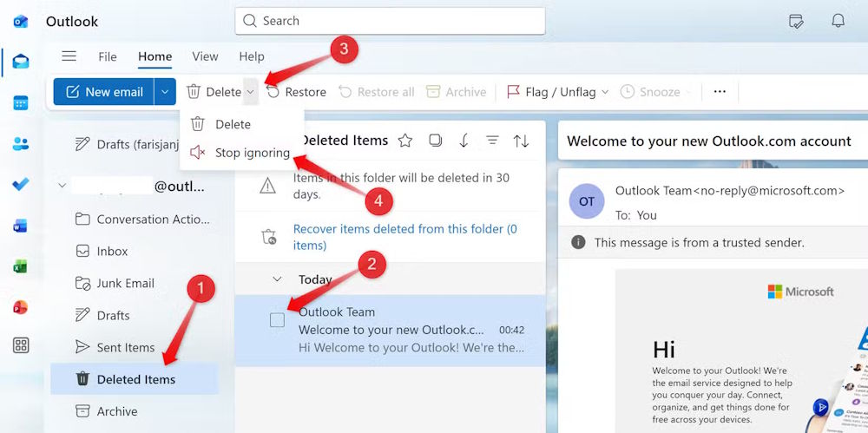
Task: Open the Mail app in sidebar
Action: 21,62
